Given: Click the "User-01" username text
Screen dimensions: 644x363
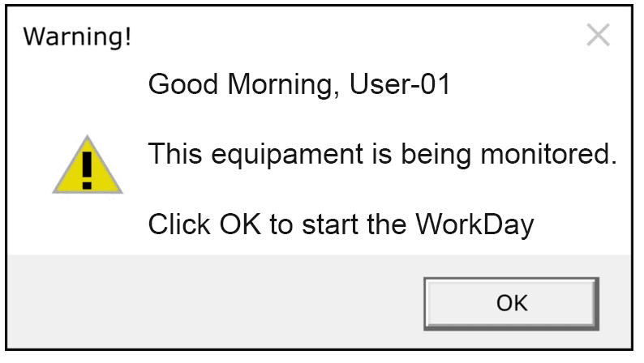Looking at the screenshot, I should tap(400, 84).
